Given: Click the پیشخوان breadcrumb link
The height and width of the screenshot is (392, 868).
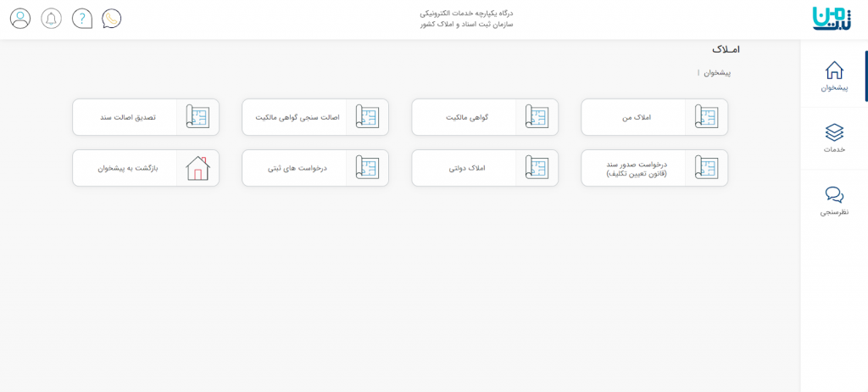Looking at the screenshot, I should pyautogui.click(x=716, y=73).
